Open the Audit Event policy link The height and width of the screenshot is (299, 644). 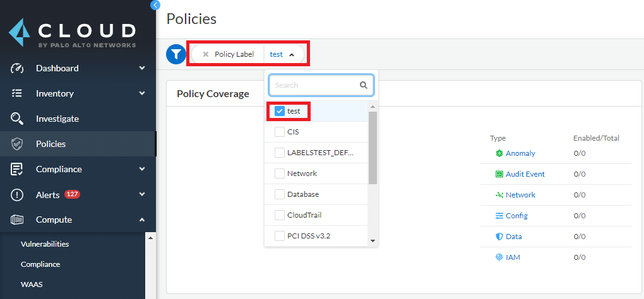point(525,174)
